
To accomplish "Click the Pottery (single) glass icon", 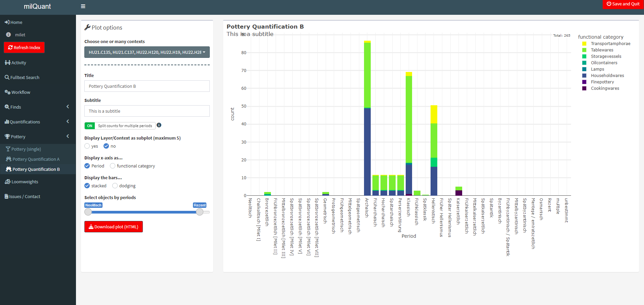I will coord(8,149).
